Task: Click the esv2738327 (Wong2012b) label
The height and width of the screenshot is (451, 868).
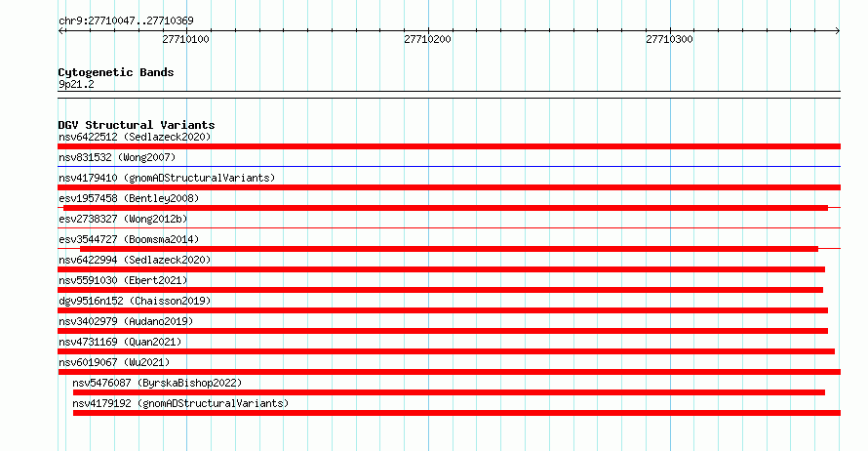Action: [x=123, y=219]
